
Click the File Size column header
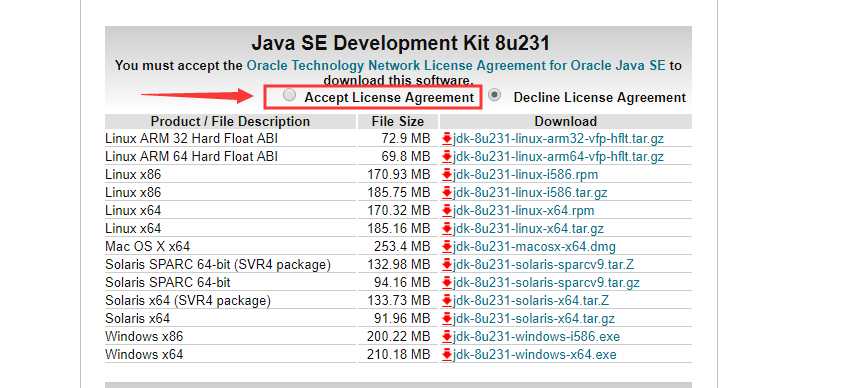pos(398,122)
